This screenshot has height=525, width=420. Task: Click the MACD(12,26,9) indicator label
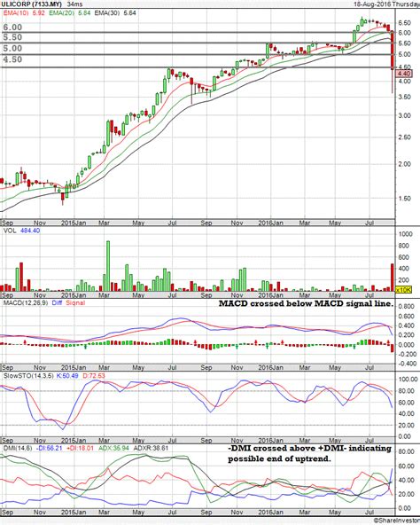click(26, 303)
